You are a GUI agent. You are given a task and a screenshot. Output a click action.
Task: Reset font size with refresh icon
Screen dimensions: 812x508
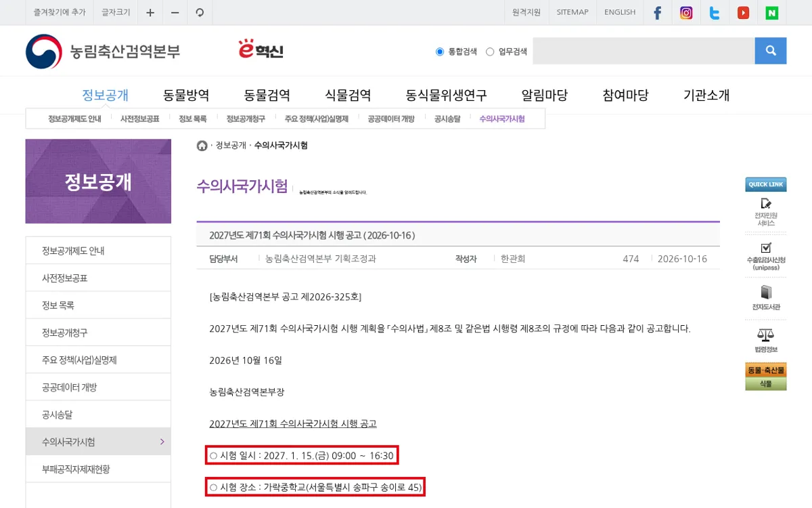point(199,12)
